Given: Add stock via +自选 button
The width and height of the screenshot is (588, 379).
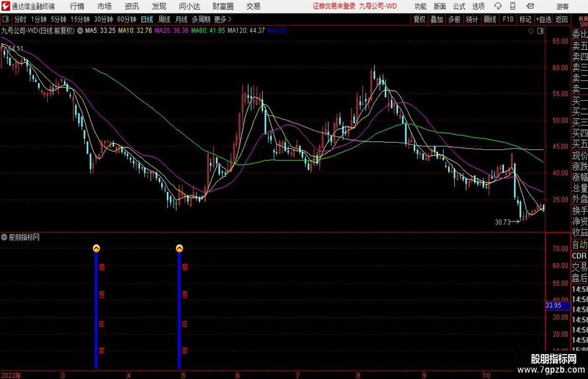Looking at the screenshot, I should pos(543,19).
